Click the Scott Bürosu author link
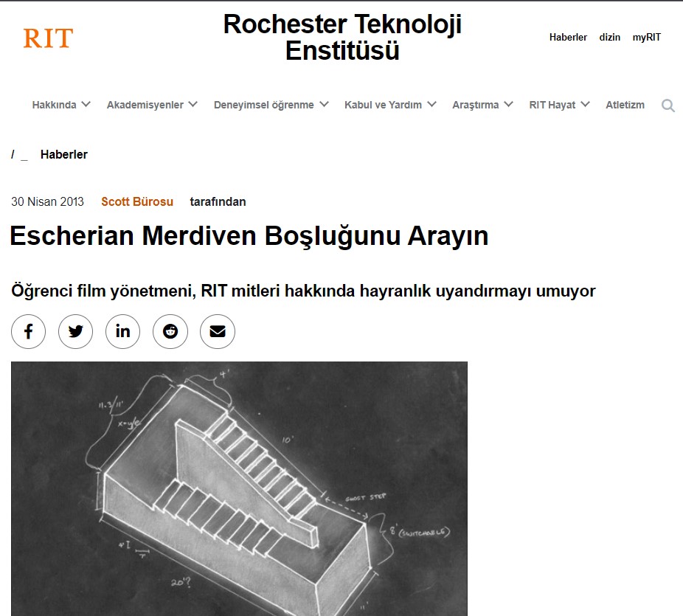Screen dimensions: 683x616 (x=137, y=201)
